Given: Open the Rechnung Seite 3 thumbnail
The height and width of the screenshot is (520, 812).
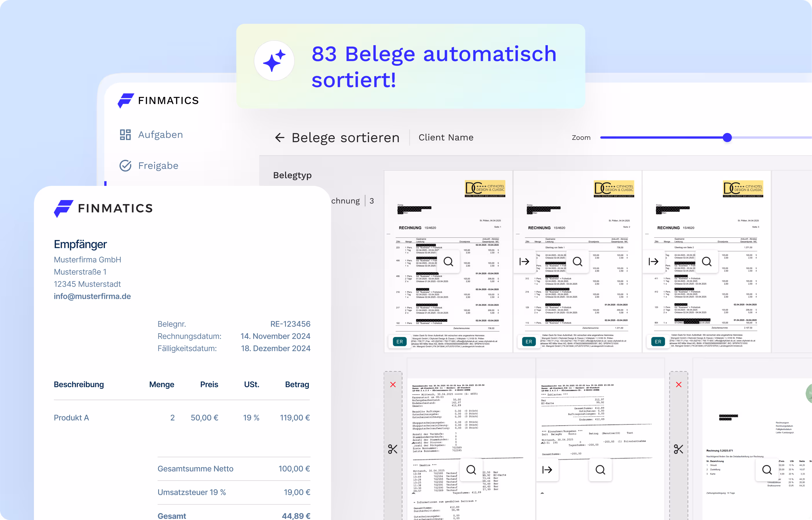Looking at the screenshot, I should pos(706,262).
